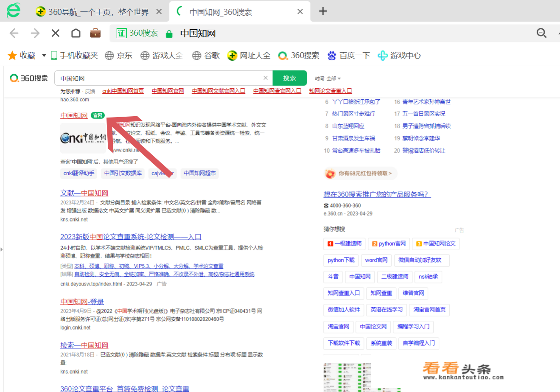
Task: Open the 百度一下 bookmark
Action: pyautogui.click(x=349, y=55)
